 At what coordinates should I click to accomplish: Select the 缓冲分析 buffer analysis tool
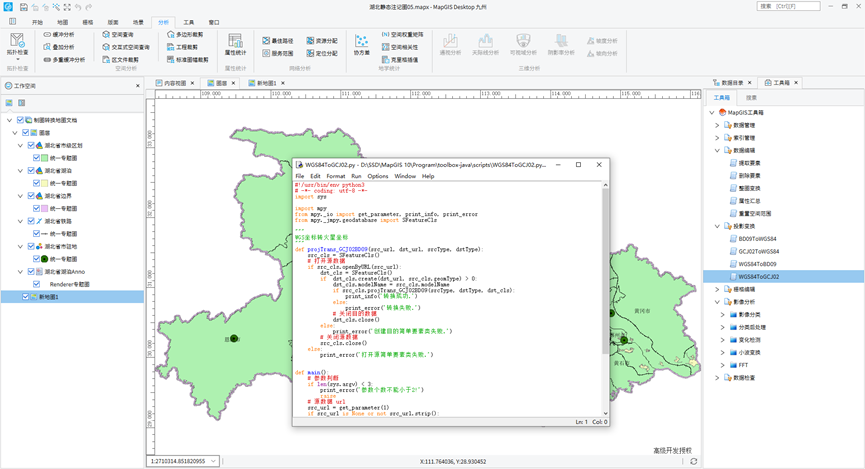pyautogui.click(x=57, y=34)
